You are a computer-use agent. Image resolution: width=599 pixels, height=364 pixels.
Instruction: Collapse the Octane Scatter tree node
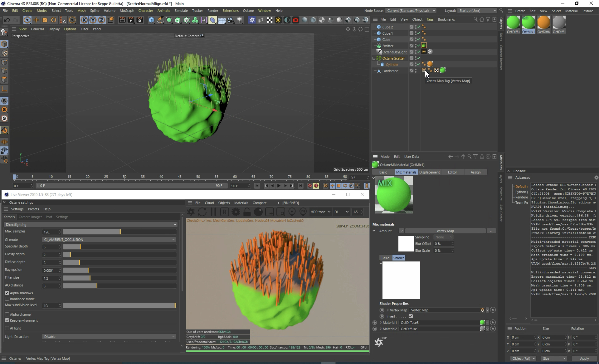(374, 58)
